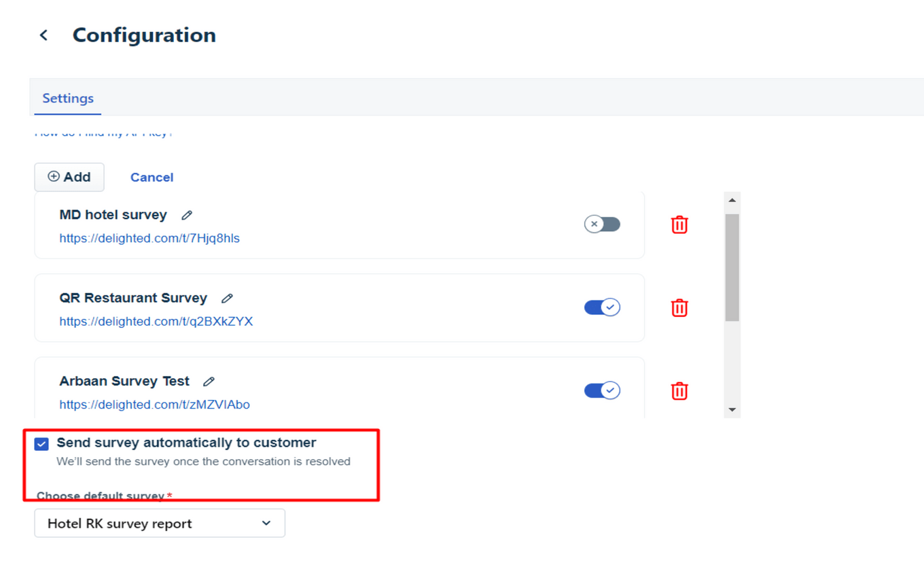924x578 pixels.
Task: Delete the QR Restaurant Survey
Action: pos(679,307)
